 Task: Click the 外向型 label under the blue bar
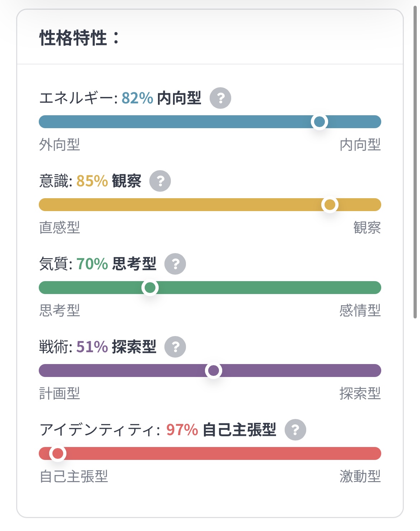click(60, 145)
